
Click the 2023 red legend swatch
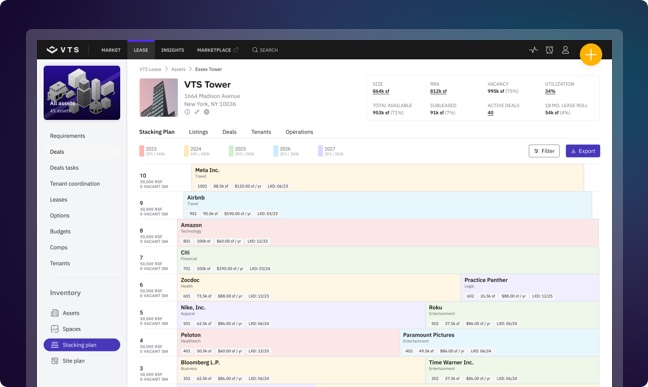[142, 151]
